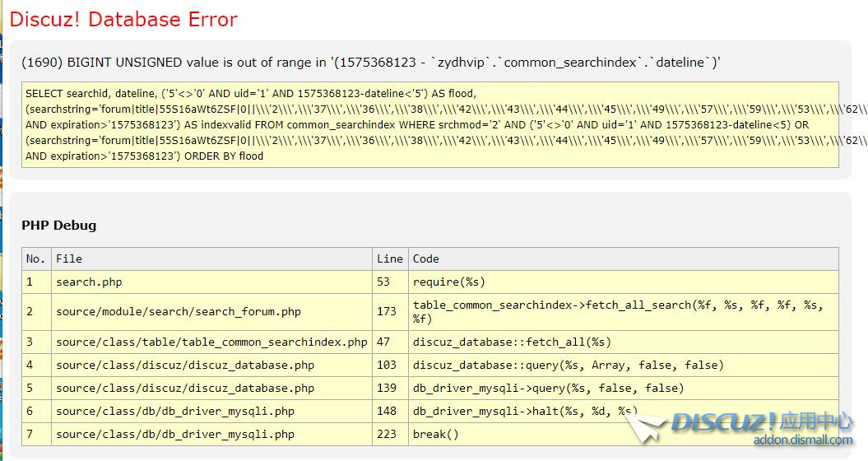Click line number 223
Screen dimensions: 868x461
(390, 435)
